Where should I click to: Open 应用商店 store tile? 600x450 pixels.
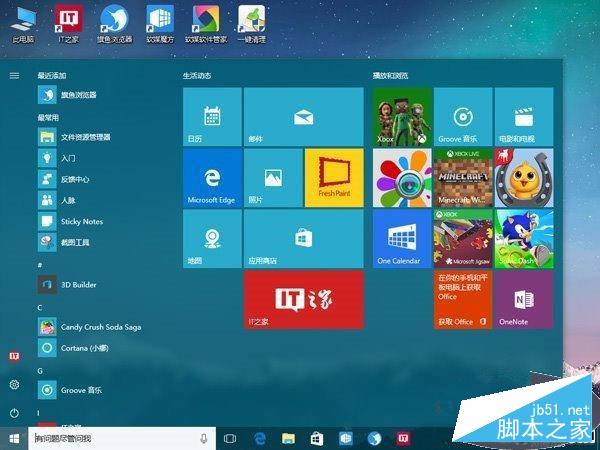(x=304, y=239)
